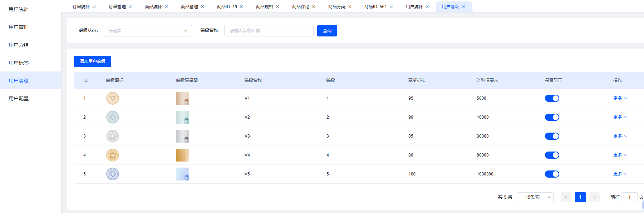Expand 更多 menu for V2 row
This screenshot has height=213, width=644.
620,117
